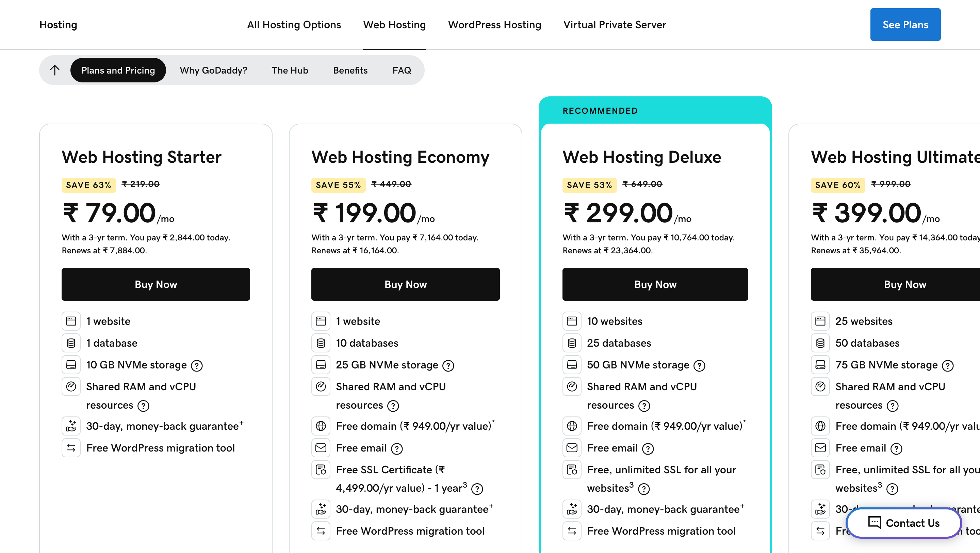Switch to WordPress Hosting tab

click(494, 25)
